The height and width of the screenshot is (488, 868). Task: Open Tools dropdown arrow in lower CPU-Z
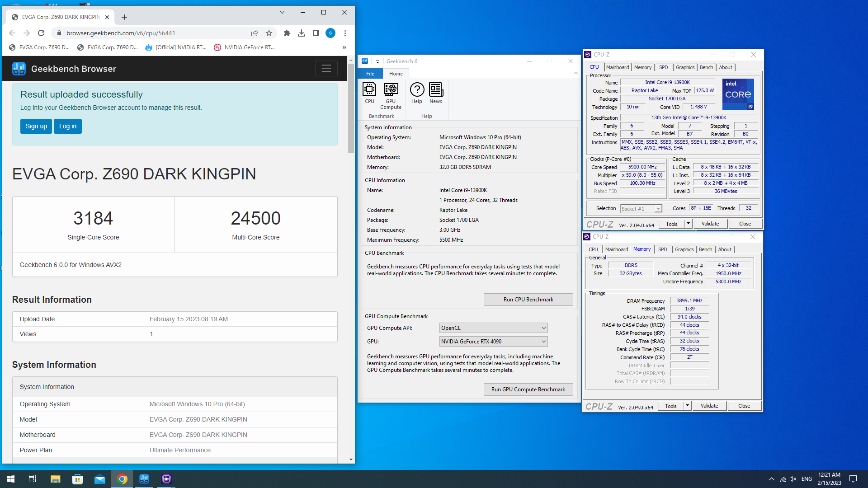tap(687, 406)
